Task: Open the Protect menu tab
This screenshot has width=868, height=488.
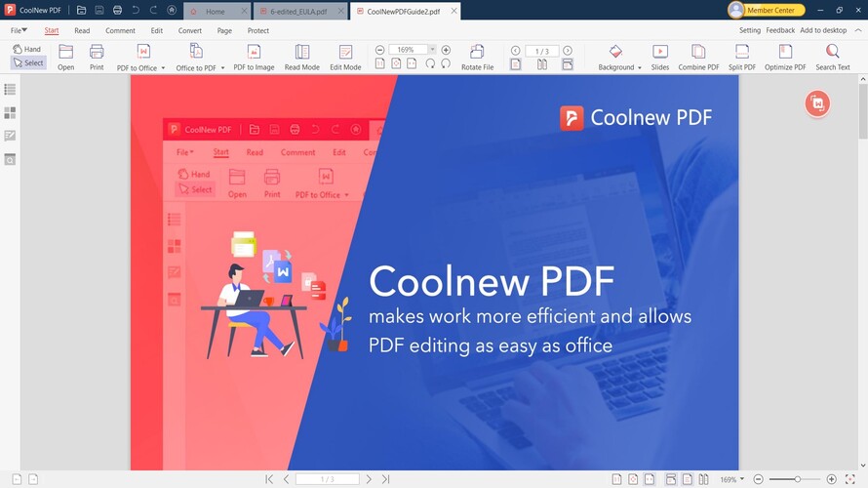Action: (x=258, y=30)
